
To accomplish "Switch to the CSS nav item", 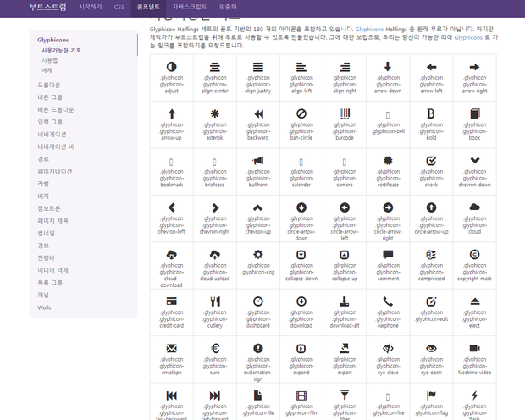I will coord(119,7).
